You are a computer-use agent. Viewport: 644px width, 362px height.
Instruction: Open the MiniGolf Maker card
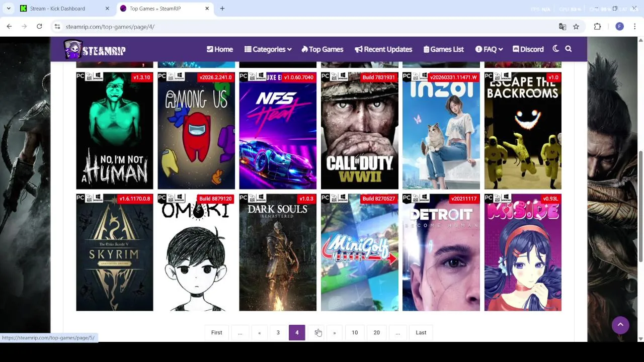point(360,252)
